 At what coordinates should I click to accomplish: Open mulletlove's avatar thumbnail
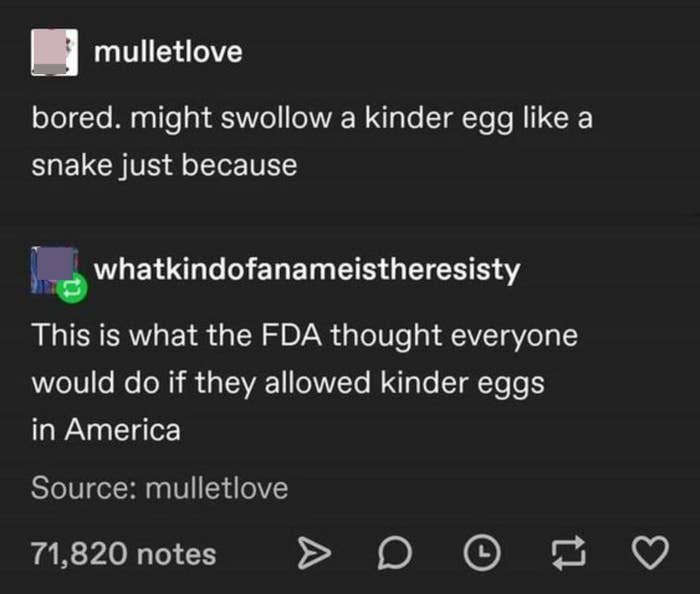[x=54, y=52]
